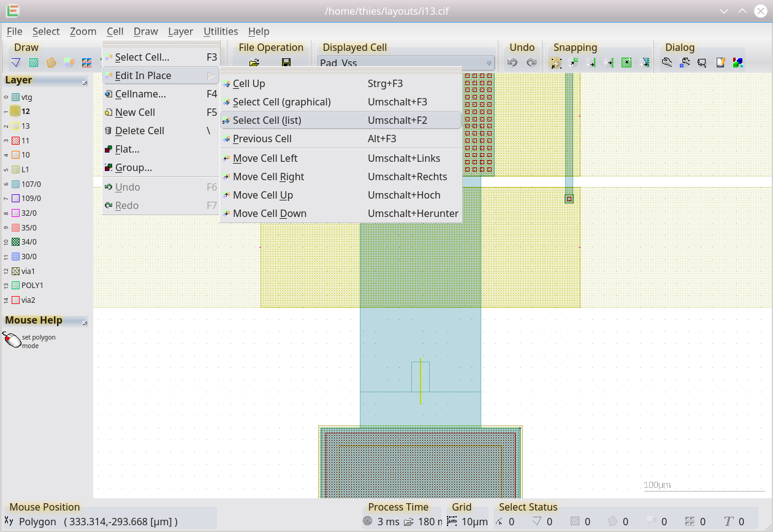Open the Select menu
Image resolution: width=773 pixels, height=532 pixels.
[x=46, y=31]
